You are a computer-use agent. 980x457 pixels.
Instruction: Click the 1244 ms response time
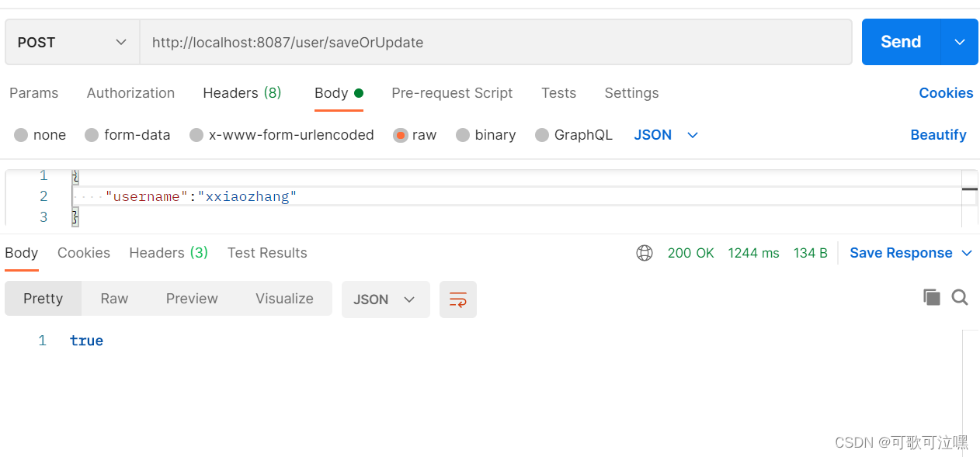[753, 253]
